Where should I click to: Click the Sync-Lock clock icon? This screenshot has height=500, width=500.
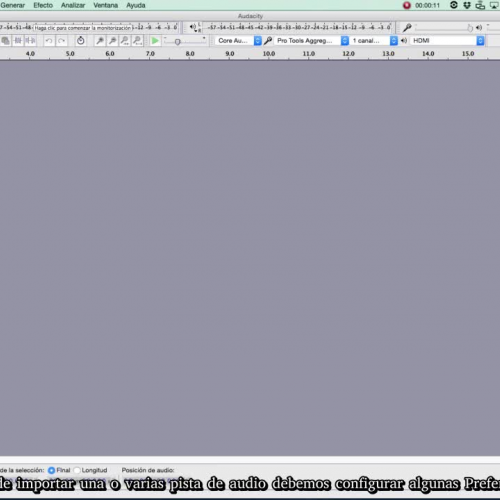[80, 41]
